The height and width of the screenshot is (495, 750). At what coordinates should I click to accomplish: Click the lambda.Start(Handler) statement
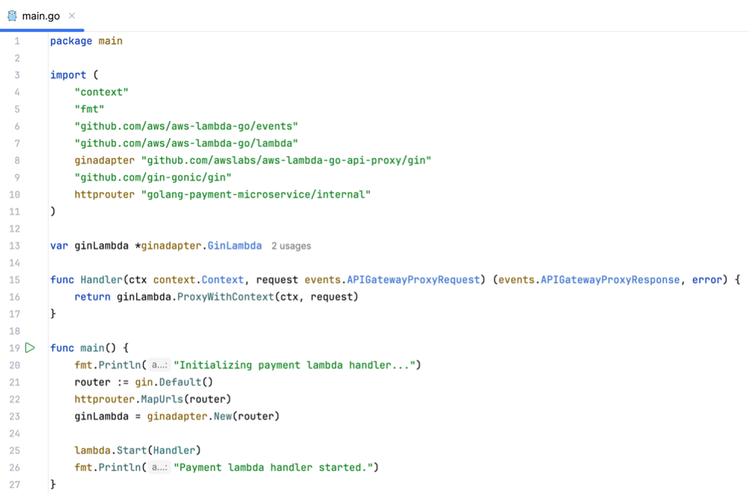(x=137, y=451)
